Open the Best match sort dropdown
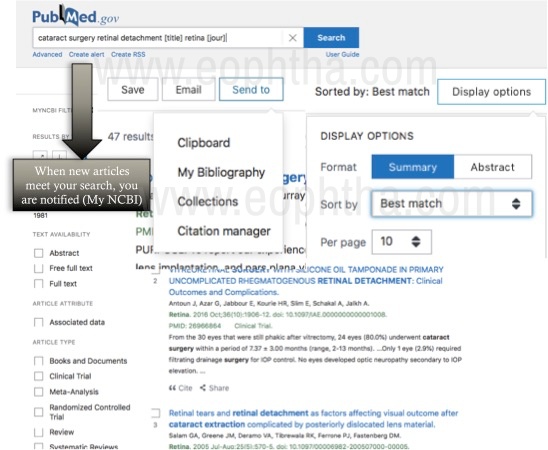The height and width of the screenshot is (450, 548). pos(452,204)
